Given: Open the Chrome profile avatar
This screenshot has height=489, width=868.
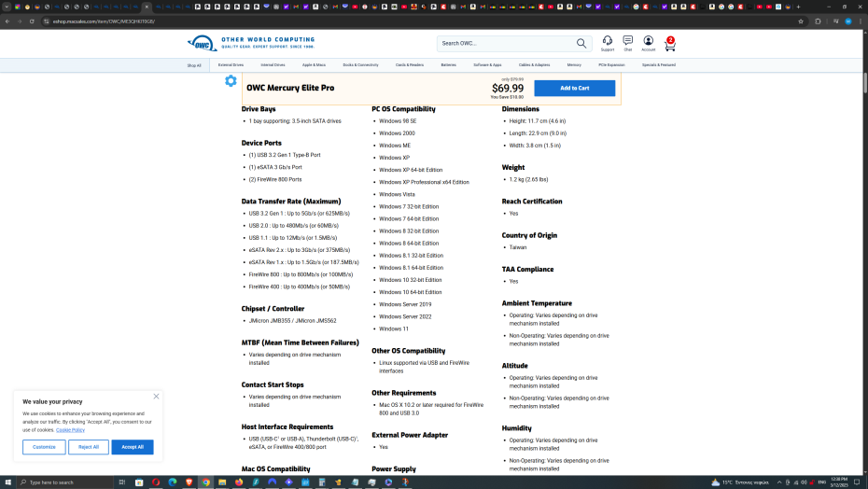Looking at the screenshot, I should coord(848,21).
